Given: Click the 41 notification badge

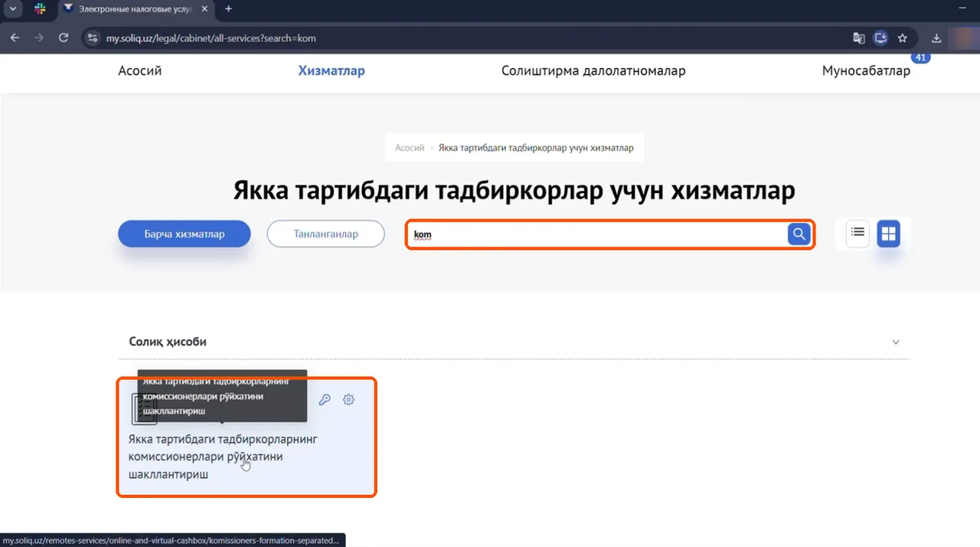Looking at the screenshot, I should [920, 57].
